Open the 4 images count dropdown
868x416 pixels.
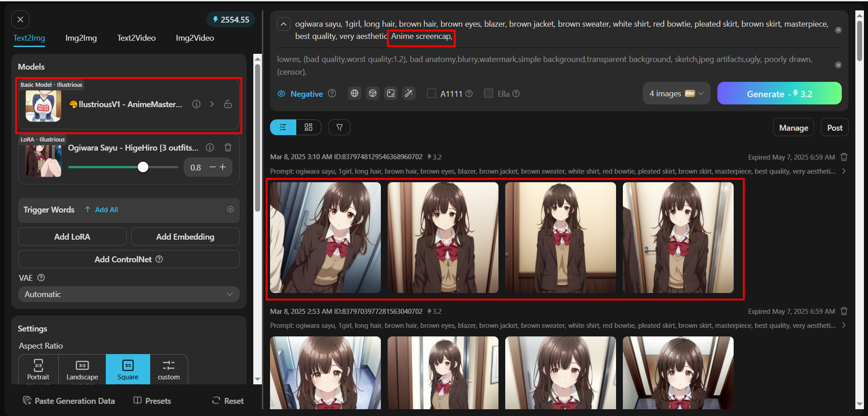[x=677, y=93]
